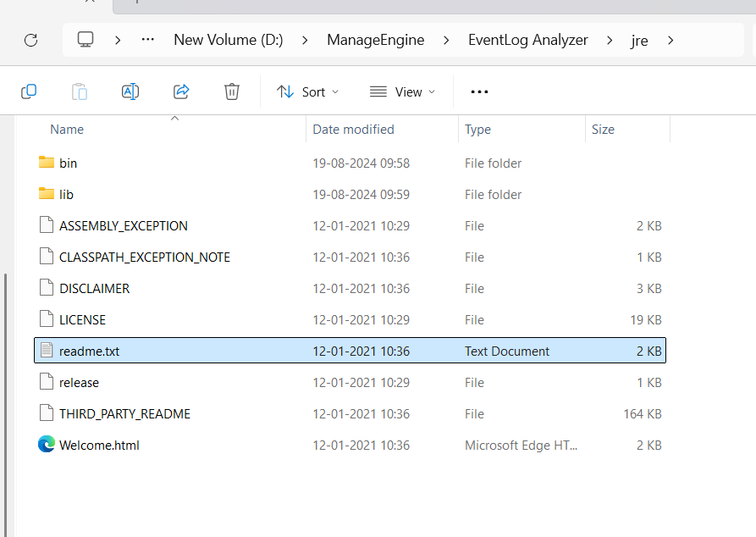This screenshot has width=756, height=537.
Task: Click the Welcome.html Edge icon
Action: click(x=47, y=444)
